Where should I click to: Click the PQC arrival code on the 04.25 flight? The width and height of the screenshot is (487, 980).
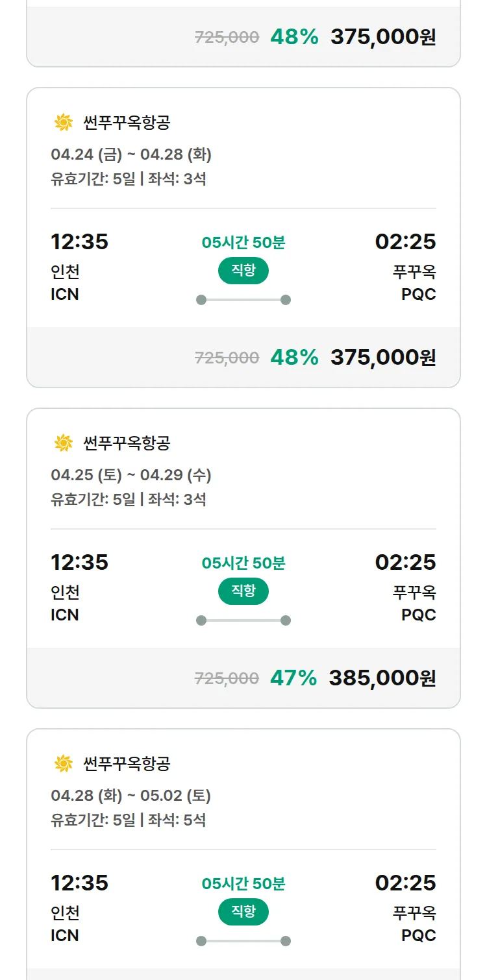419,615
